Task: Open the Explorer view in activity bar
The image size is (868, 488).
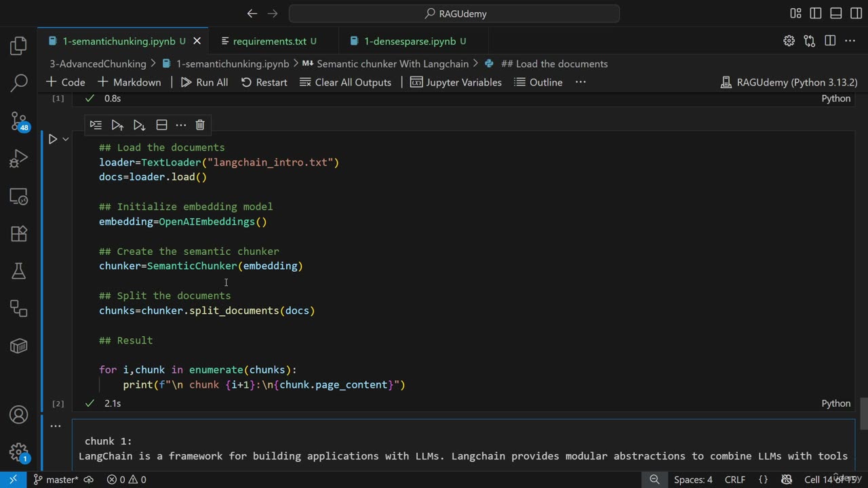Action: pos(19,46)
